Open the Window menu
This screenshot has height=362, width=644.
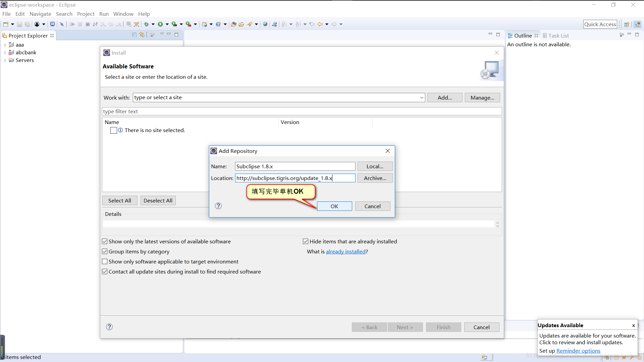pyautogui.click(x=123, y=14)
